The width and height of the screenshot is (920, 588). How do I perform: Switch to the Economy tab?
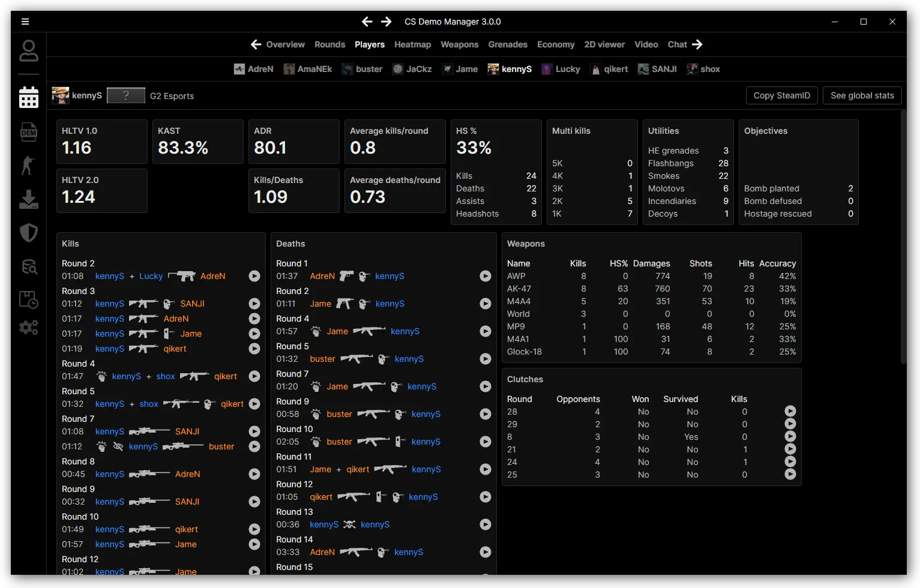tap(556, 44)
